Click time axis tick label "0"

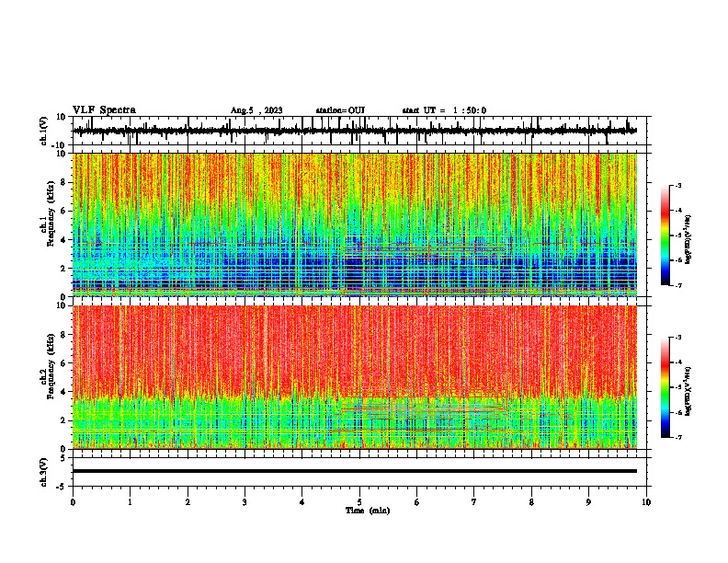click(73, 502)
